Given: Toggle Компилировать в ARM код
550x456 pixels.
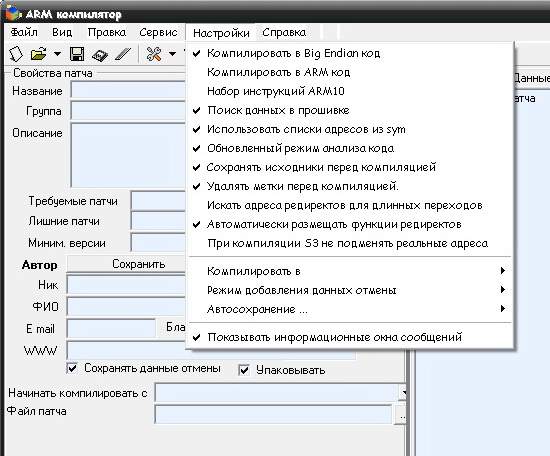Looking at the screenshot, I should (350, 72).
